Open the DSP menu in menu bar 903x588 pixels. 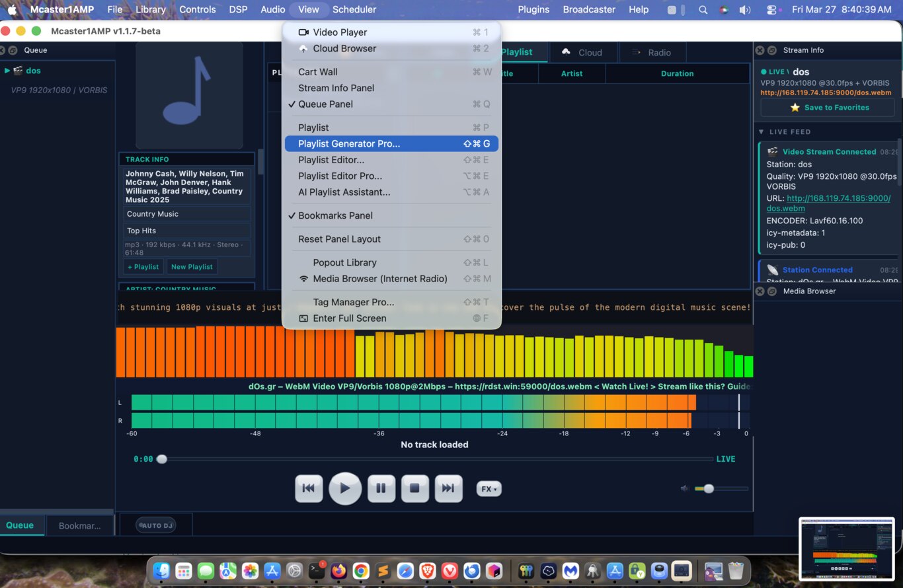pyautogui.click(x=238, y=9)
